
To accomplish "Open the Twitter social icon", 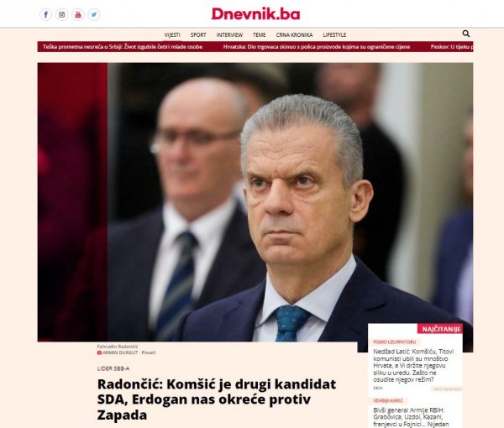I will pyautogui.click(x=94, y=14).
